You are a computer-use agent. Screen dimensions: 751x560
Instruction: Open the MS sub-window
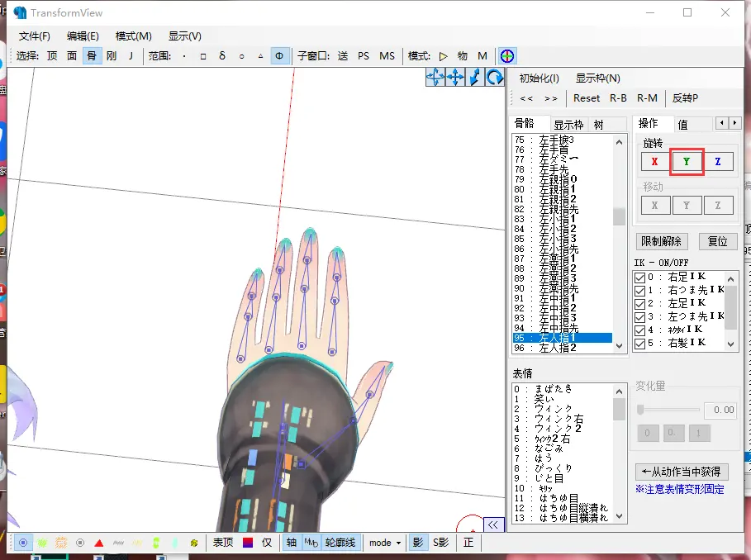[387, 56]
